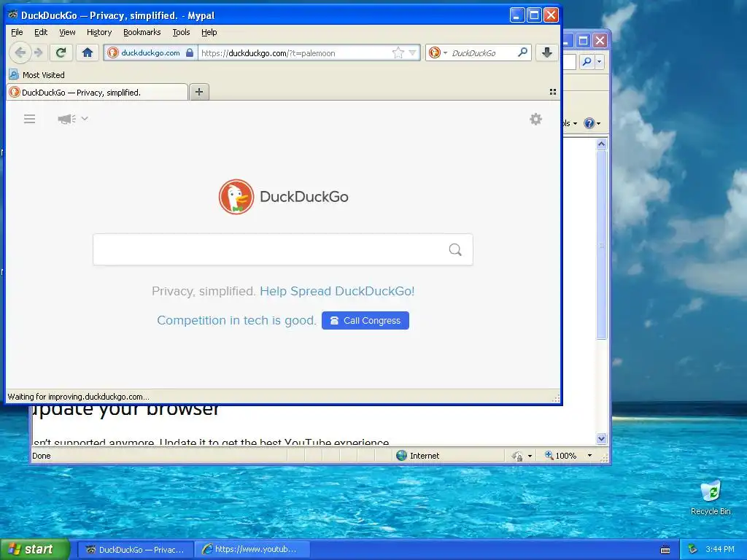This screenshot has width=747, height=560.
Task: Click the 3:44 PM taskbar clock
Action: (x=720, y=550)
